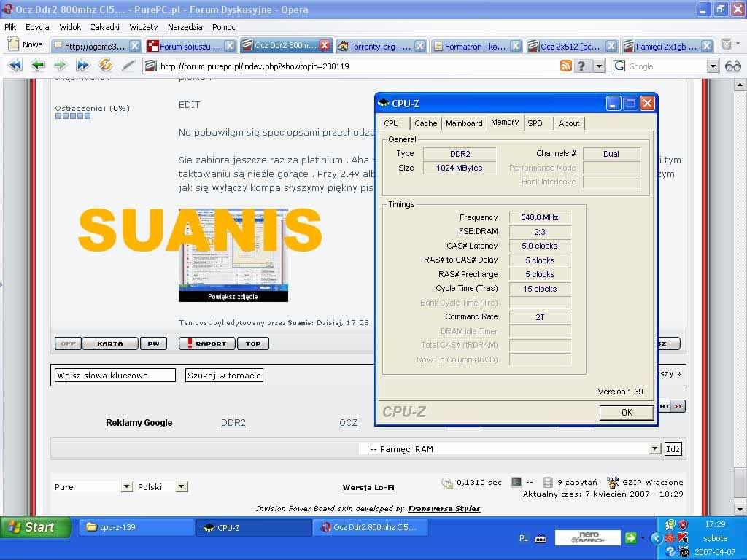Image resolution: width=747 pixels, height=560 pixels.
Task: Switch to Cache tab in CPU-Z
Action: (x=425, y=123)
